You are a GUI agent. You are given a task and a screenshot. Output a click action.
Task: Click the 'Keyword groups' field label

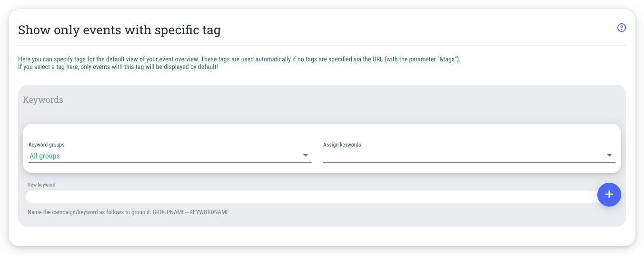47,145
